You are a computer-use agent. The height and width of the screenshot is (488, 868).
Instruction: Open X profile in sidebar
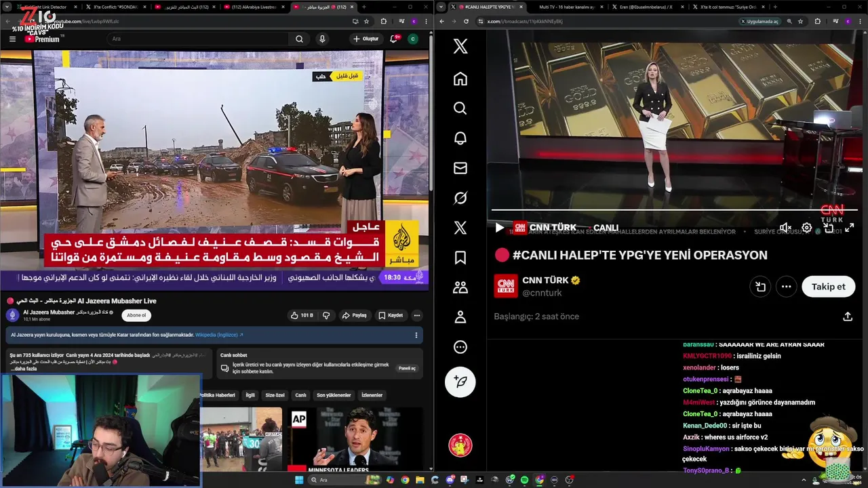tap(460, 317)
